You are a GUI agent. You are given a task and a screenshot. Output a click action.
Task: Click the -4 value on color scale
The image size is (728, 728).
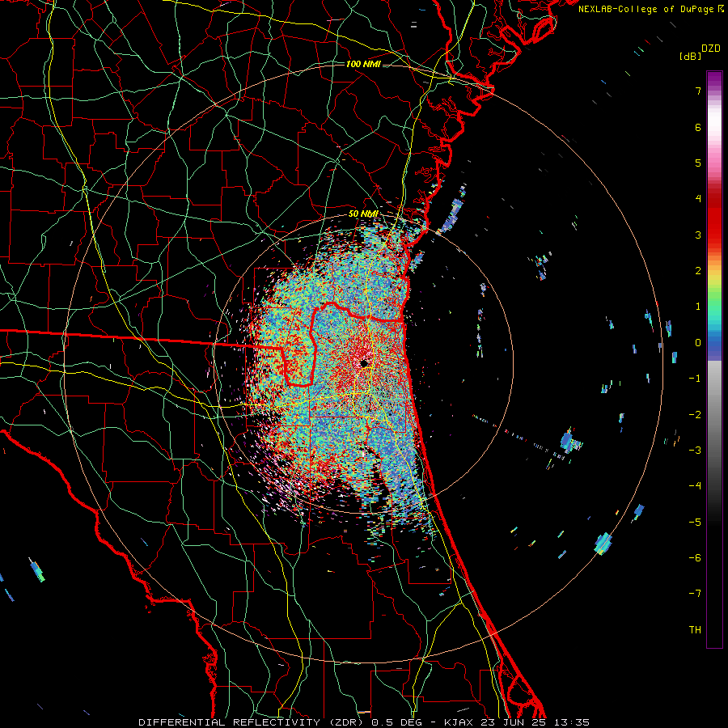click(695, 486)
